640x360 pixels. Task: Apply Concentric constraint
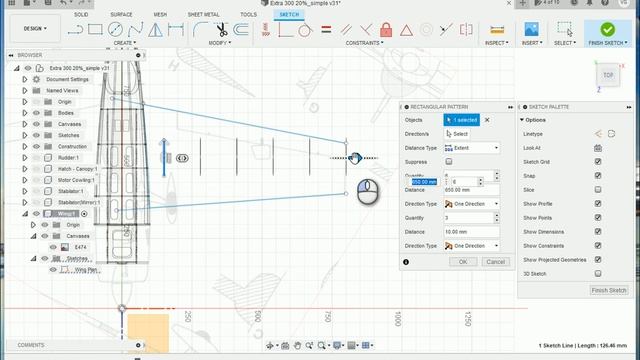(x=426, y=30)
